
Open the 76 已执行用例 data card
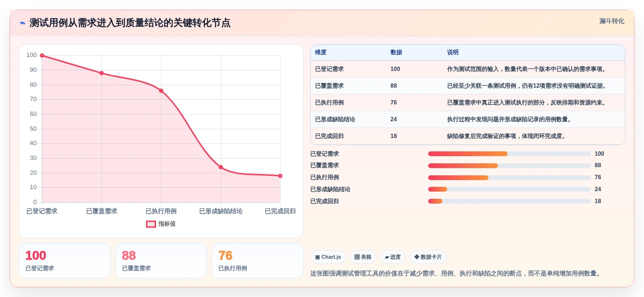[258, 261]
